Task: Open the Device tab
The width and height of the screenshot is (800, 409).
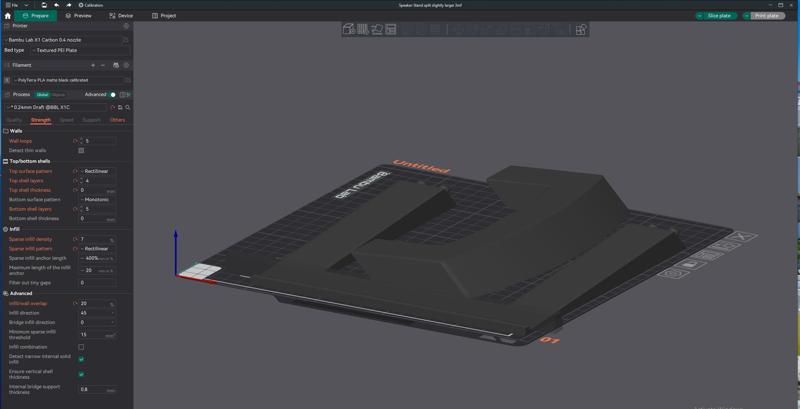Action: 121,16
